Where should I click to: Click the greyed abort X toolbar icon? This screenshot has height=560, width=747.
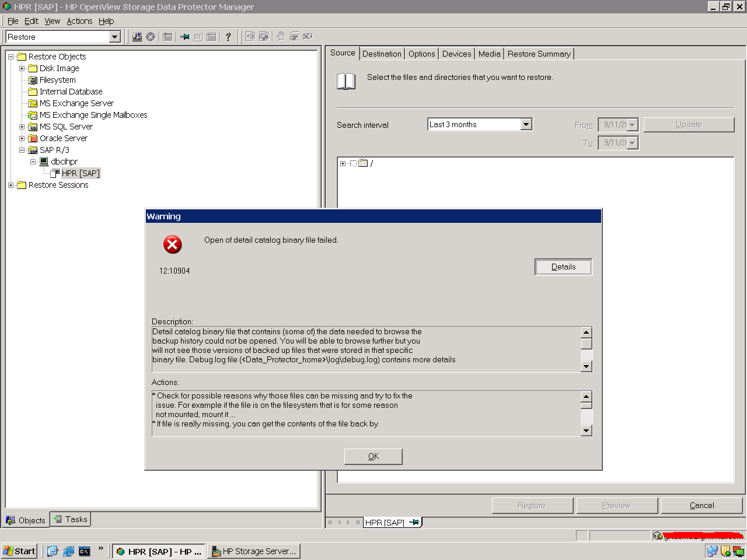pos(151,37)
